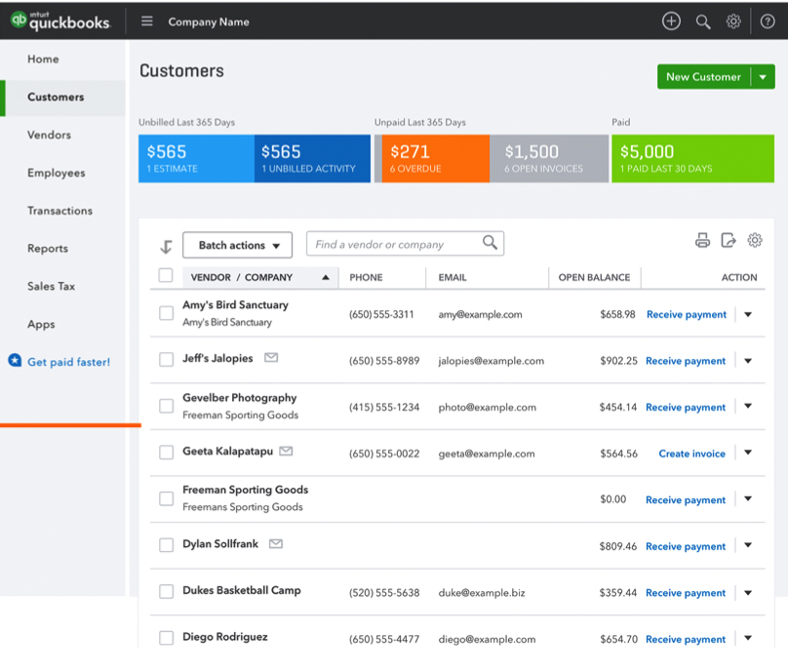Image resolution: width=788 pixels, height=672 pixels.
Task: Open the Batch actions dropdown
Action: coord(237,245)
